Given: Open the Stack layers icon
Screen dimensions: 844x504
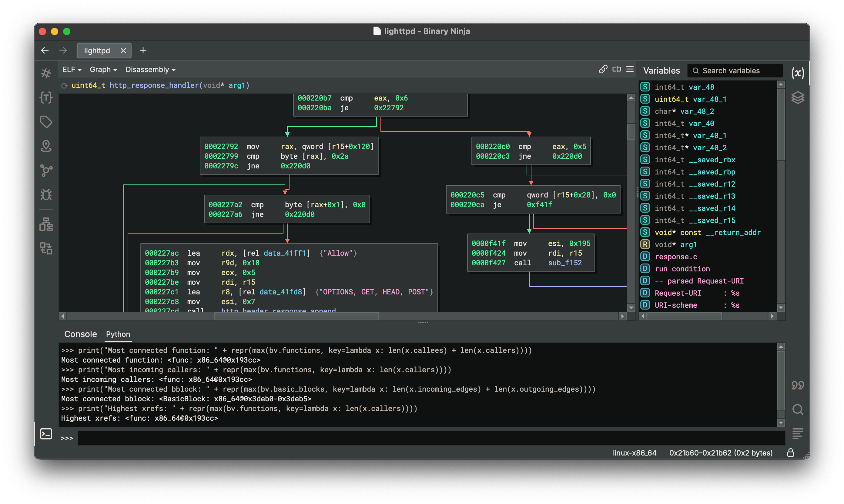Looking at the screenshot, I should [797, 98].
